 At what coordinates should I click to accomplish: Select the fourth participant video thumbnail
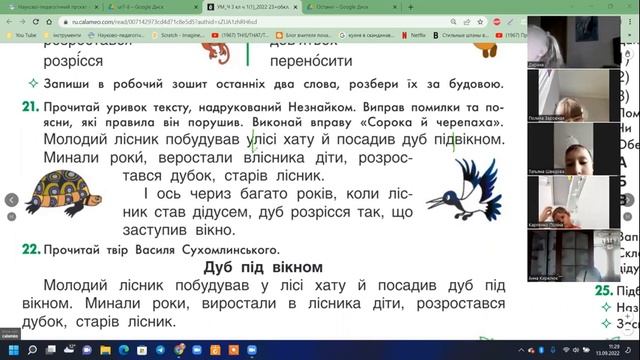(573, 202)
